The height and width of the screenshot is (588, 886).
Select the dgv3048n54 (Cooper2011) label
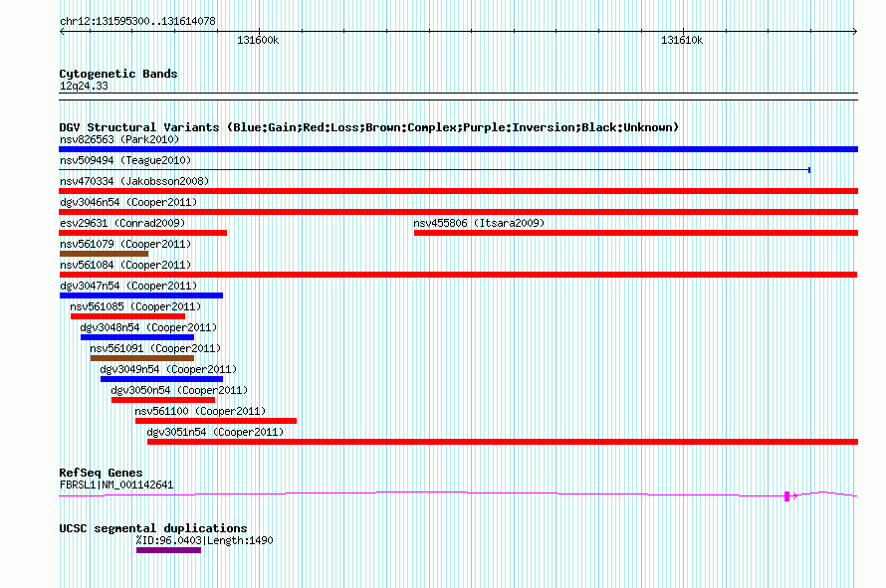tap(148, 327)
